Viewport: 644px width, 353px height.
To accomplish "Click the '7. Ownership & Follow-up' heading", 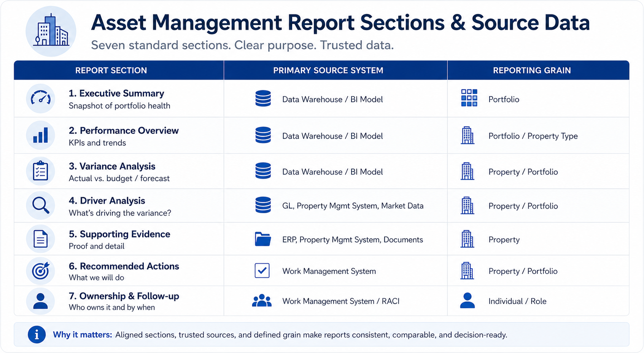I will [x=124, y=296].
